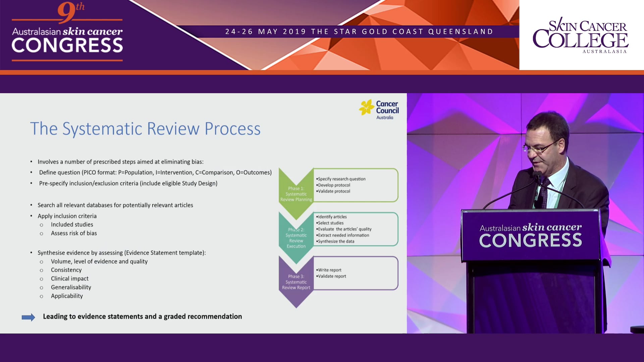The image size is (644, 362).
Task: Toggle the circle bullet next to Assess risk of bias
Action: pyautogui.click(x=42, y=233)
